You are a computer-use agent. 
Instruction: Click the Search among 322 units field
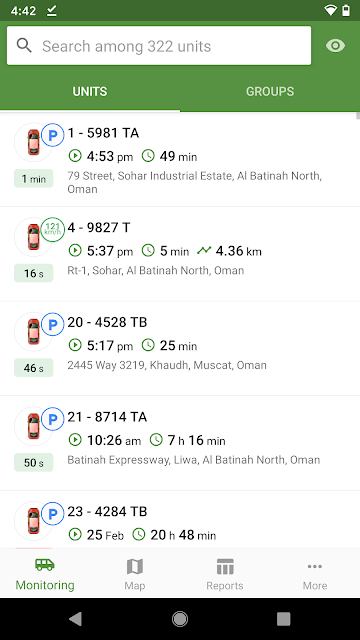[x=159, y=46]
